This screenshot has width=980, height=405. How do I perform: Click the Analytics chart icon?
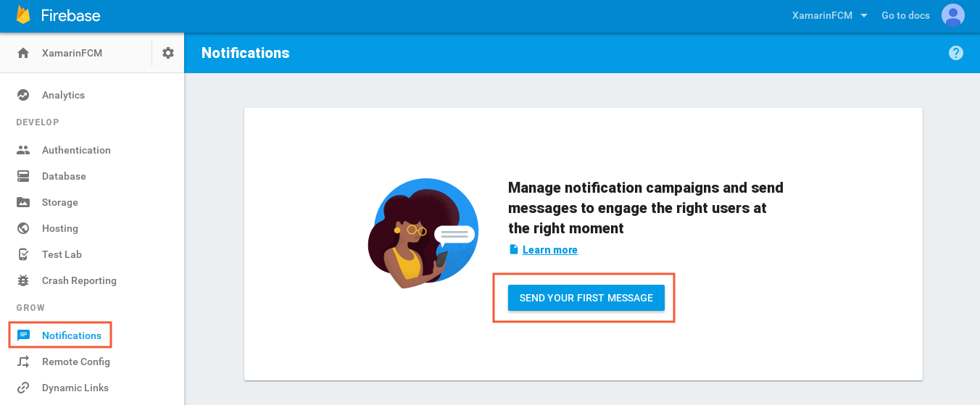pos(23,95)
